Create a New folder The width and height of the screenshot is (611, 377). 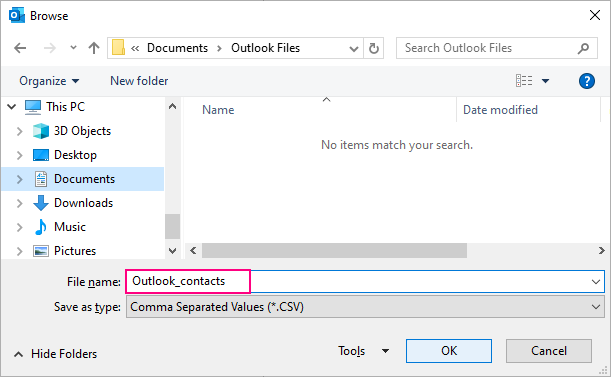click(139, 81)
